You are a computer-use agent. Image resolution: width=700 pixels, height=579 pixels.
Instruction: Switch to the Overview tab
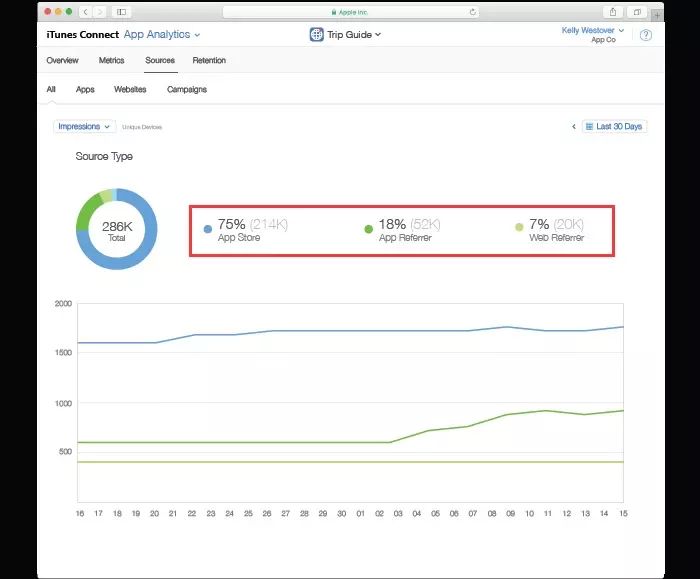tap(62, 60)
